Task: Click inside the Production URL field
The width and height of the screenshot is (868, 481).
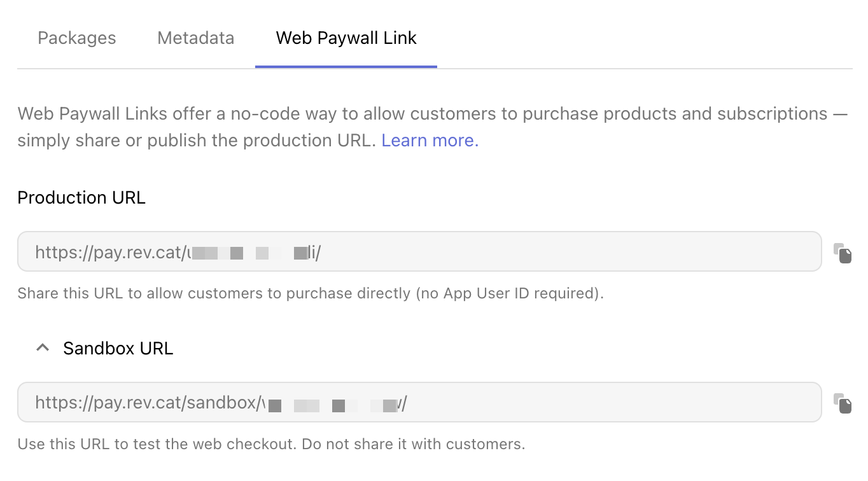Action: pos(419,252)
